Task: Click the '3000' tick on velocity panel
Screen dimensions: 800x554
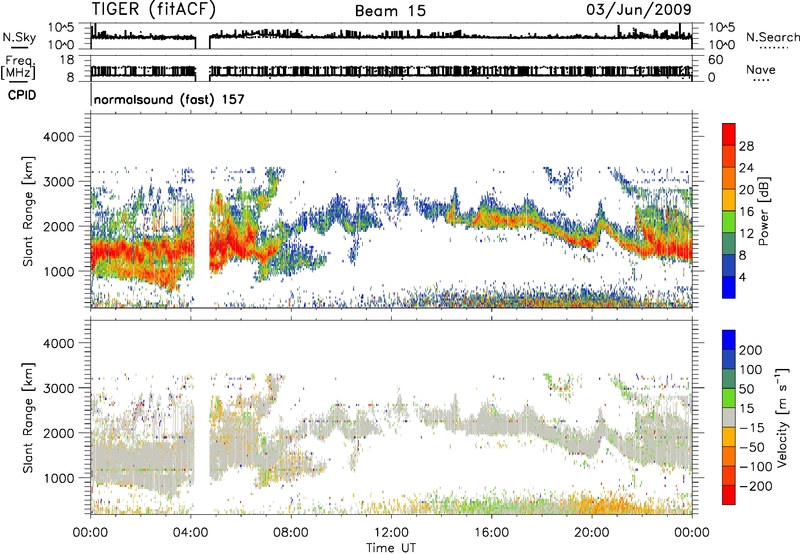Action: click(x=58, y=388)
